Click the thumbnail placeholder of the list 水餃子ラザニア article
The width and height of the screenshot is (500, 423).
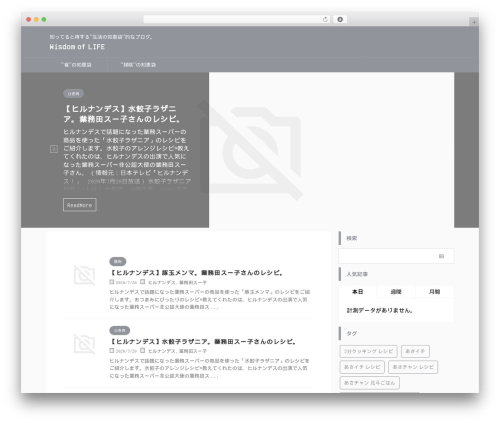pos(84,344)
